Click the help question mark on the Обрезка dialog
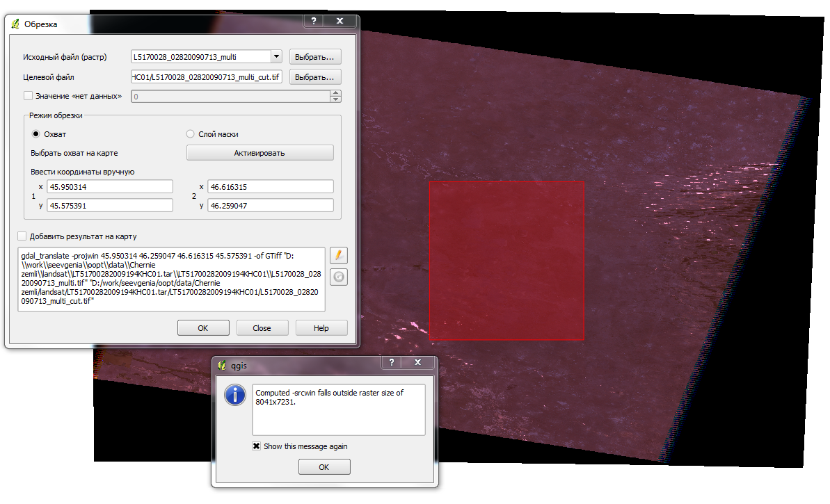 pyautogui.click(x=313, y=21)
